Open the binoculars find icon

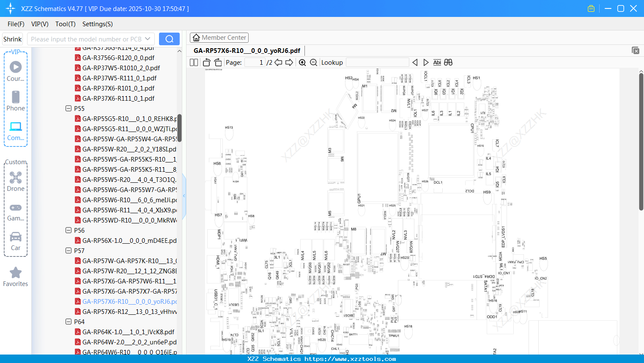448,63
